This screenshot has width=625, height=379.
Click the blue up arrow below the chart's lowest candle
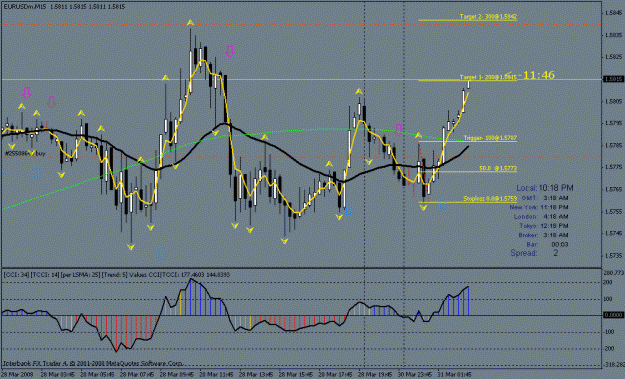coord(160,253)
